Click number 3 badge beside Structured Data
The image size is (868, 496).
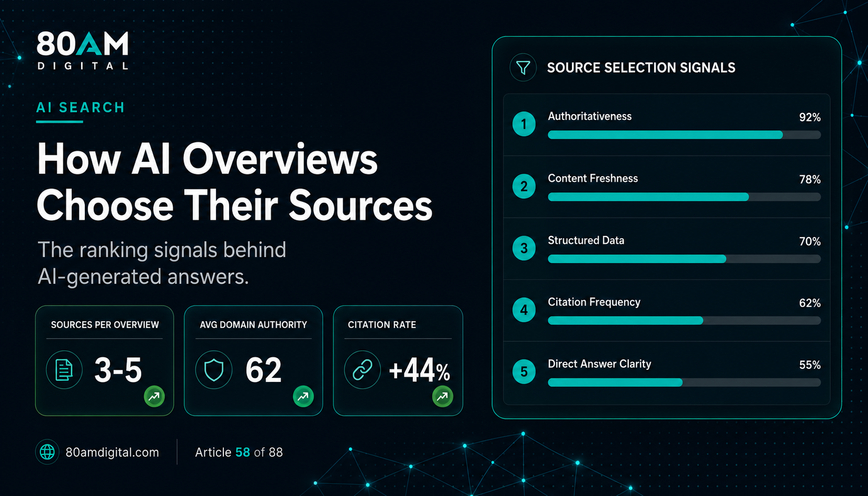pyautogui.click(x=524, y=248)
